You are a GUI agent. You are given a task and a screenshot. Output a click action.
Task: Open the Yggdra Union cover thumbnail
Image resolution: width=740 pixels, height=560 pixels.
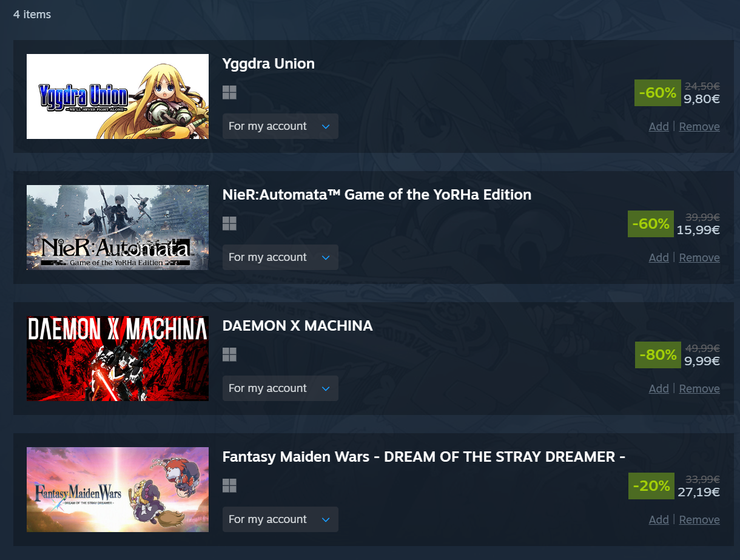coord(118,96)
